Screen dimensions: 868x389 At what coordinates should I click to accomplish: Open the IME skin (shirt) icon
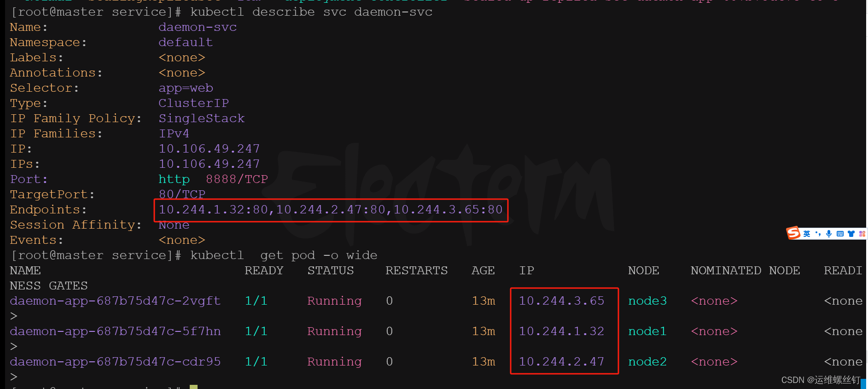[851, 234]
